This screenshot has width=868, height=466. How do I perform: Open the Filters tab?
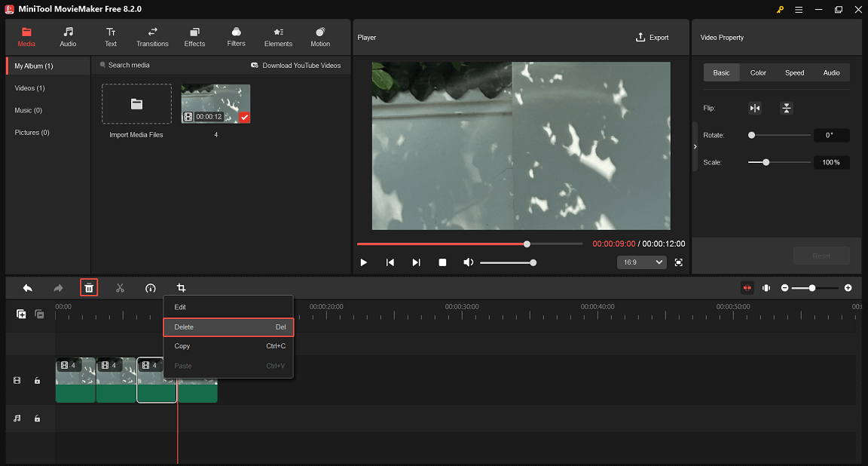click(236, 37)
